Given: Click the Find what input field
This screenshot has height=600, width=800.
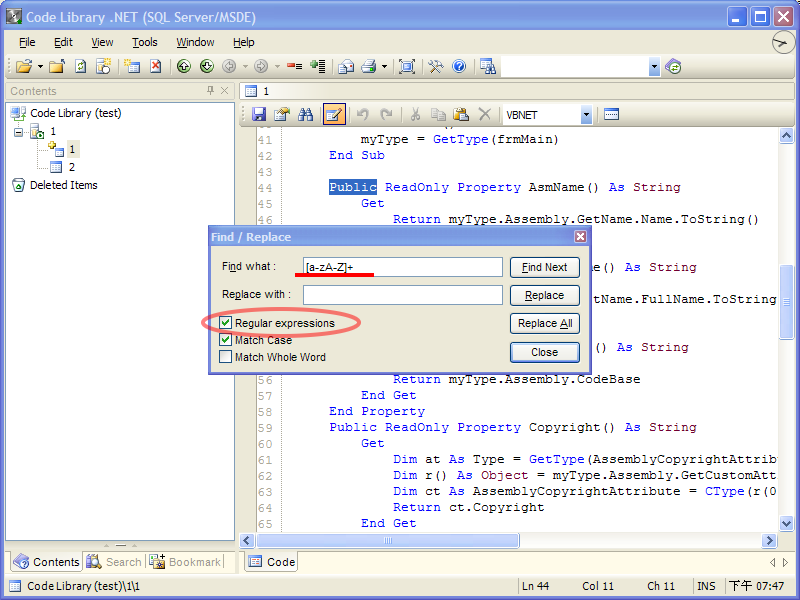Looking at the screenshot, I should tap(403, 267).
